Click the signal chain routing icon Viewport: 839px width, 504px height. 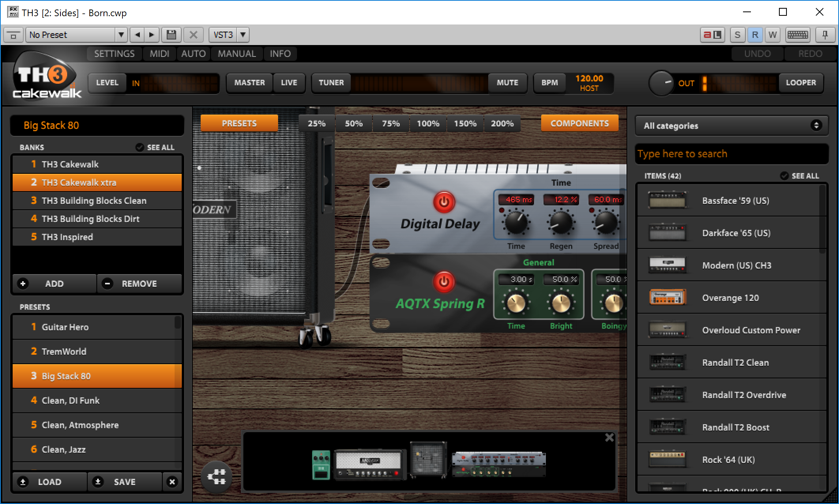(216, 477)
